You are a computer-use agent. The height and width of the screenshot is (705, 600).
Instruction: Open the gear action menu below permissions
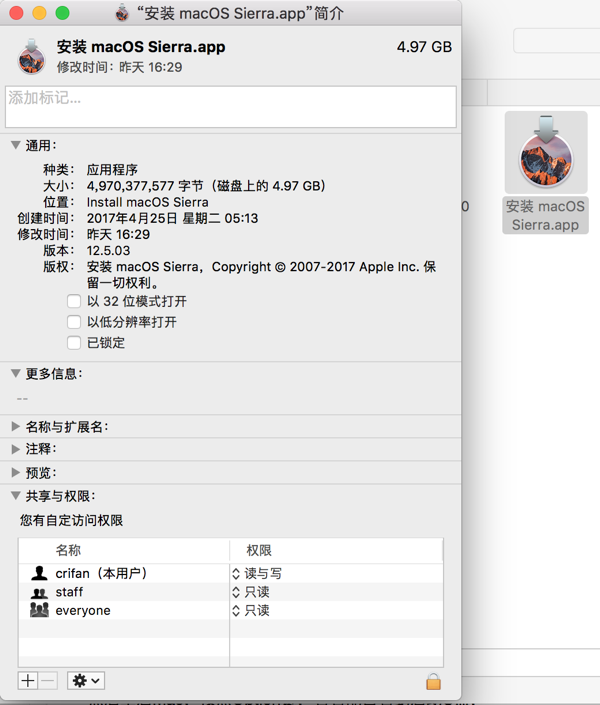(86, 681)
